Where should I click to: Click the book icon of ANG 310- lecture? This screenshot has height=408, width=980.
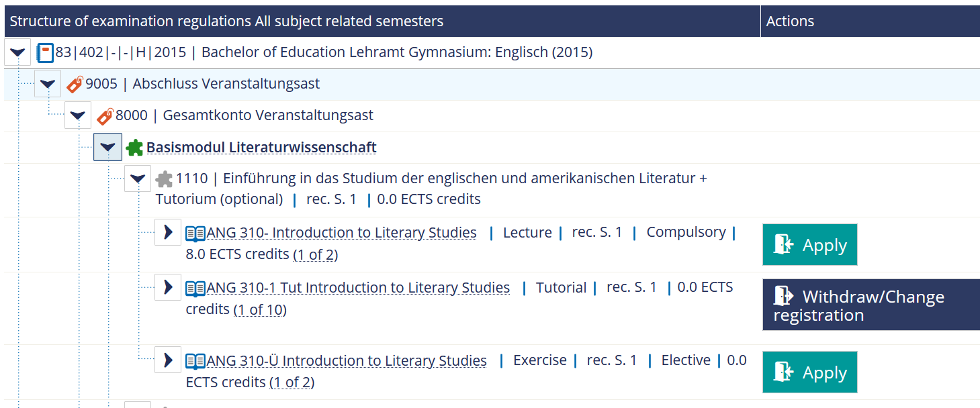[195, 234]
